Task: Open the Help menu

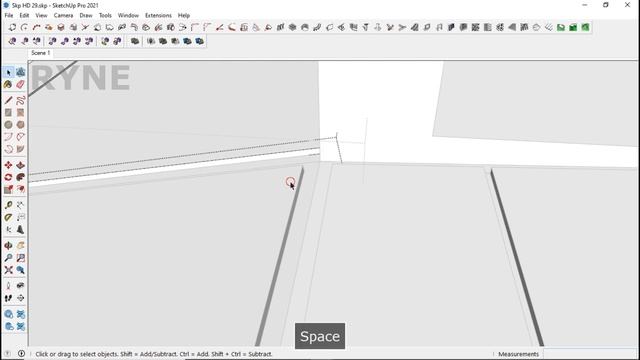Action: coord(184,16)
